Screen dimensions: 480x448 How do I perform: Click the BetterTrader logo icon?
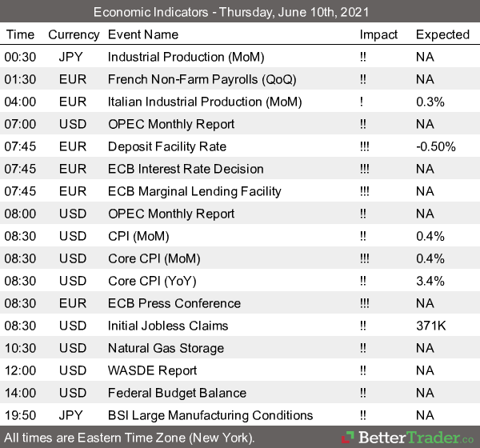[349, 438]
